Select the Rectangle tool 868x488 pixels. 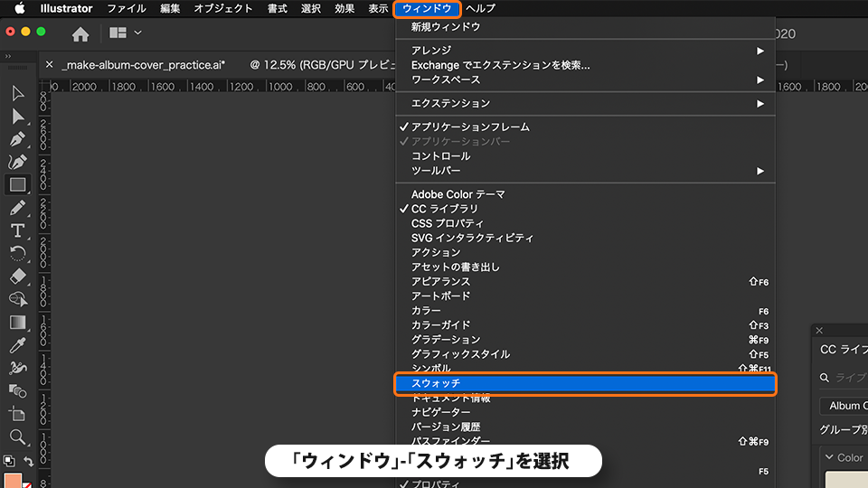tap(17, 184)
